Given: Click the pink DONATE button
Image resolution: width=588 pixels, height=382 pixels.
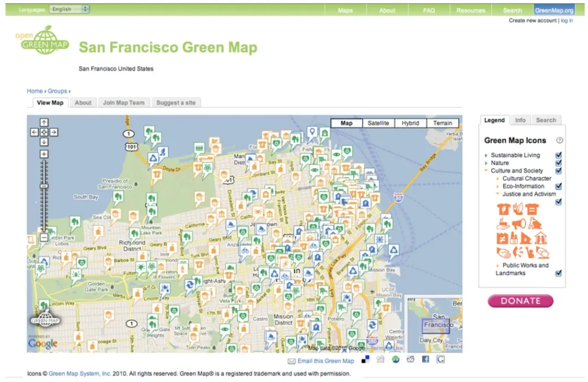Looking at the screenshot, I should [x=520, y=301].
